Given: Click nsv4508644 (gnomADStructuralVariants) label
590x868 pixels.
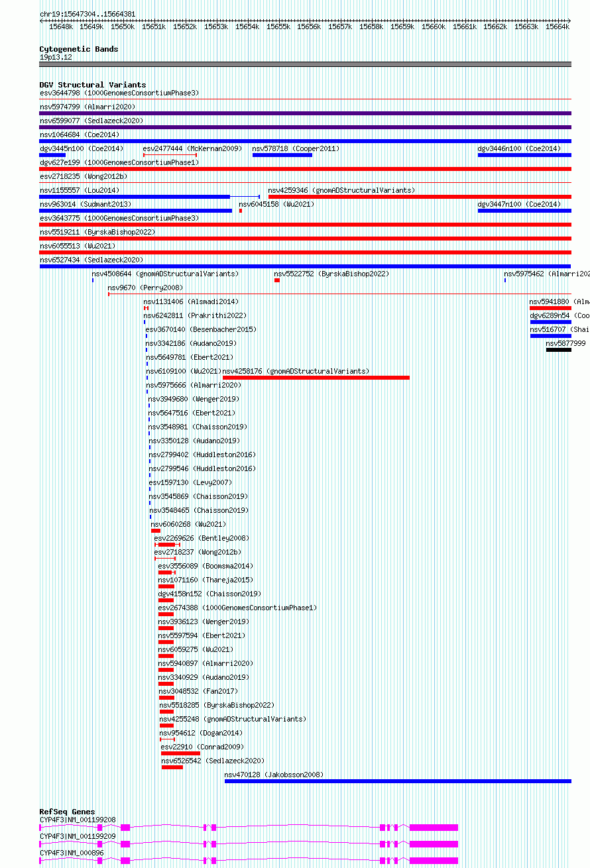Looking at the screenshot, I should 166,274.
